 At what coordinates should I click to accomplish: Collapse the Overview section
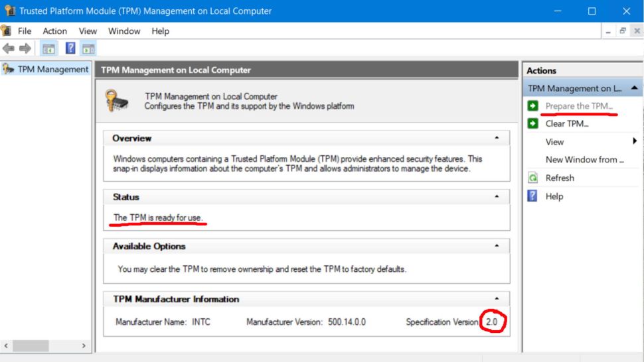point(497,138)
